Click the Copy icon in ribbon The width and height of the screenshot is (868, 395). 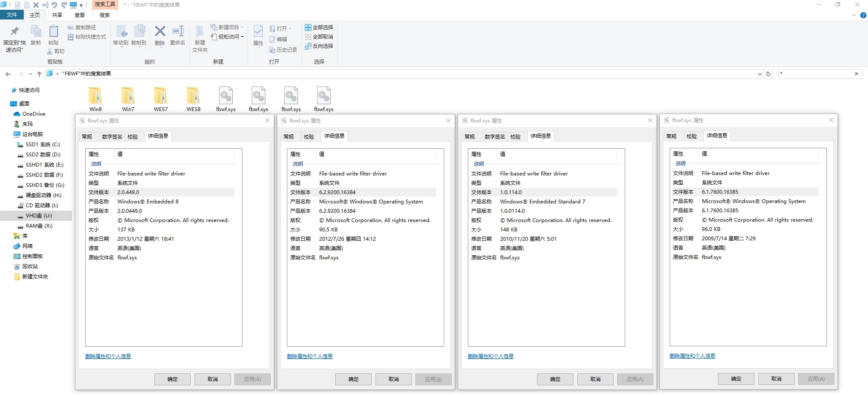coord(36,31)
